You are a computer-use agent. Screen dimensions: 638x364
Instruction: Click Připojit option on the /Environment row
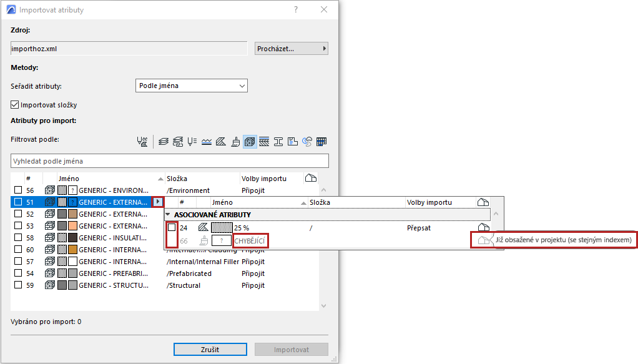coord(253,190)
